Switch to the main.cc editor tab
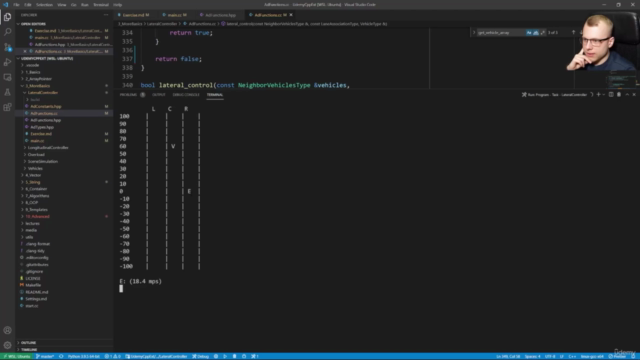This screenshot has width=640, height=360. (175, 15)
